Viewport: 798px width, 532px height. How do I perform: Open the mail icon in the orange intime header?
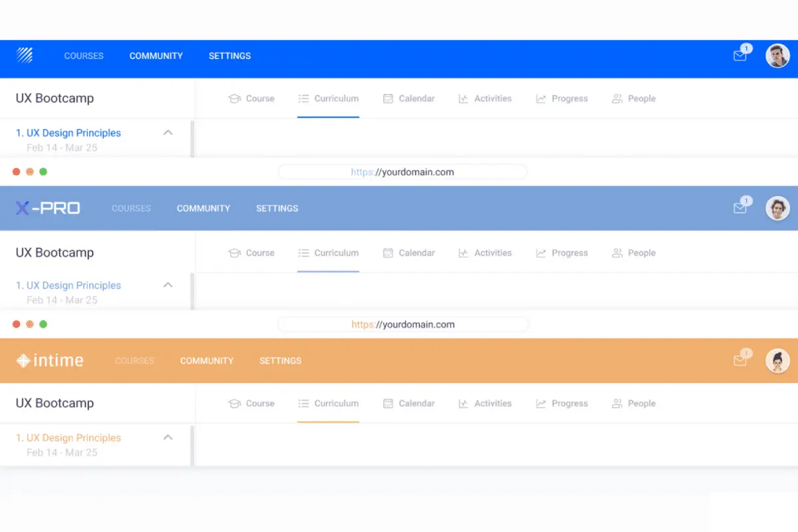click(740, 360)
